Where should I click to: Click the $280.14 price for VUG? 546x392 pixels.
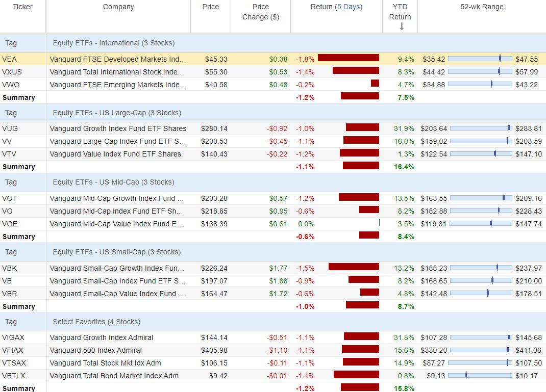(214, 128)
